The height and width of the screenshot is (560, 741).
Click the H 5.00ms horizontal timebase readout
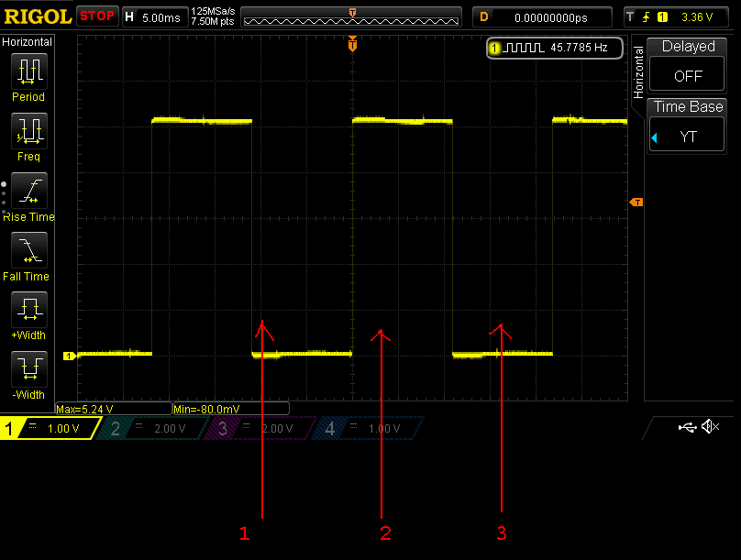click(x=154, y=17)
